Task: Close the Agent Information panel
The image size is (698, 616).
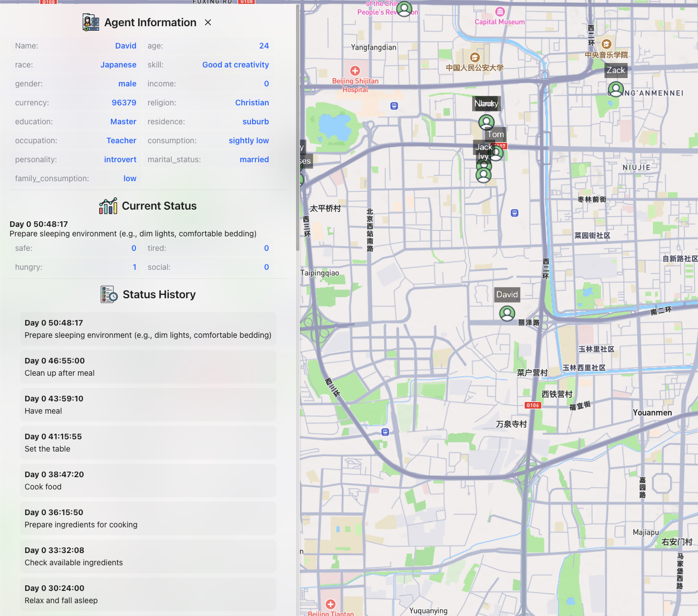Action: pyautogui.click(x=208, y=22)
